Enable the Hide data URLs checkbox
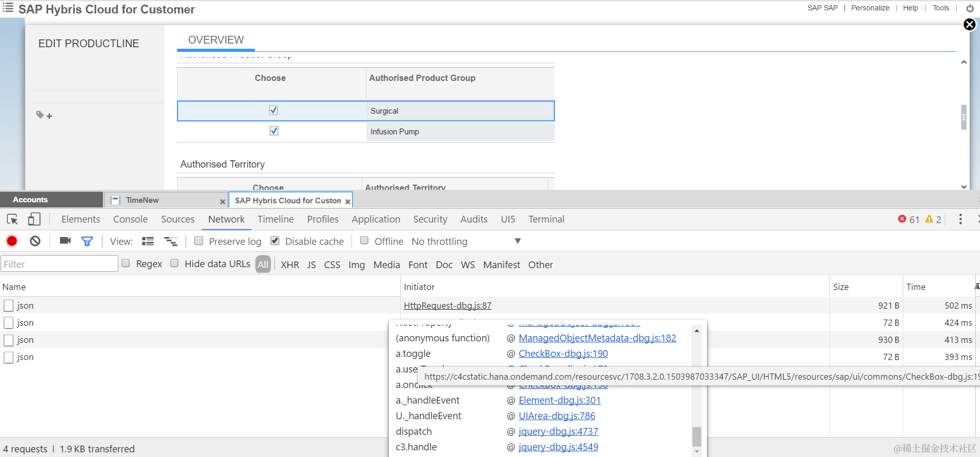The width and height of the screenshot is (980, 457). 174,264
